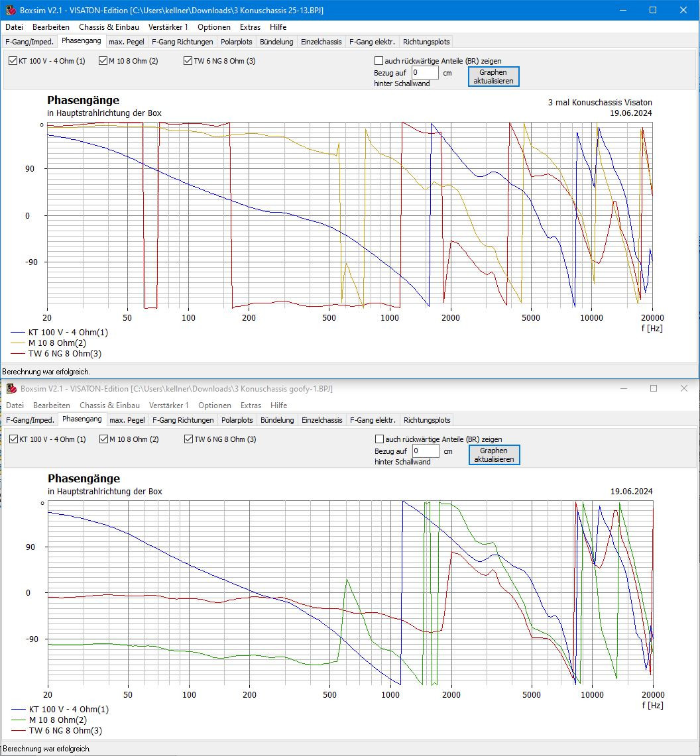Click legend entry TW 6 NG 8 Ohm(3) in bottom window
Image resolution: width=700 pixels, height=756 pixels.
[x=56, y=730]
